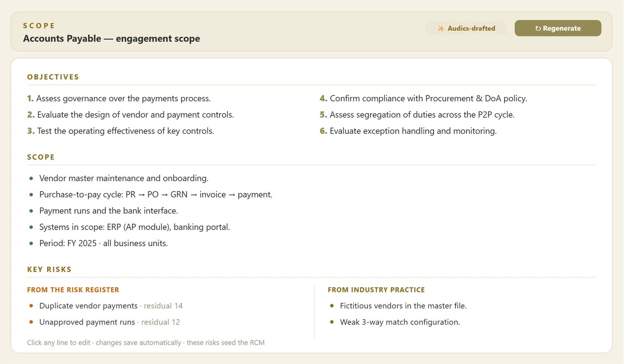Select the Payment runs and bank interface line
624x364 pixels.
point(108,211)
